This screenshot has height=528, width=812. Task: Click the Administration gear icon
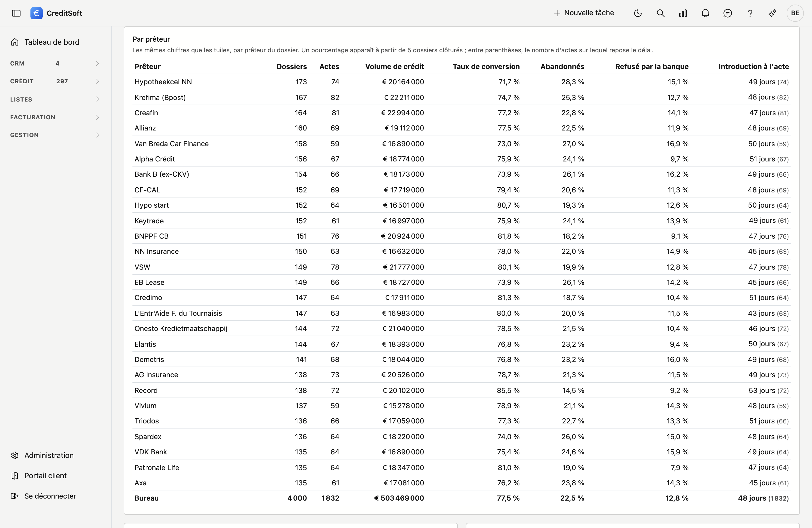pyautogui.click(x=15, y=455)
